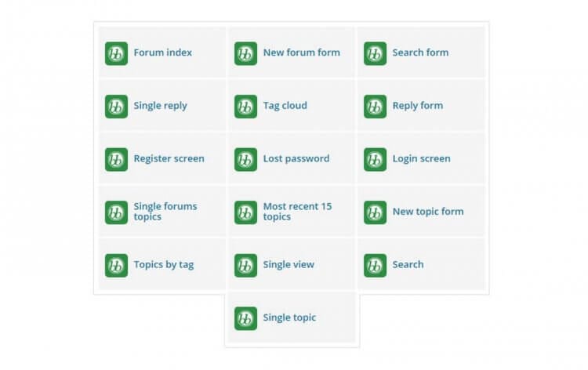Select Single forums topics entry

165,212
